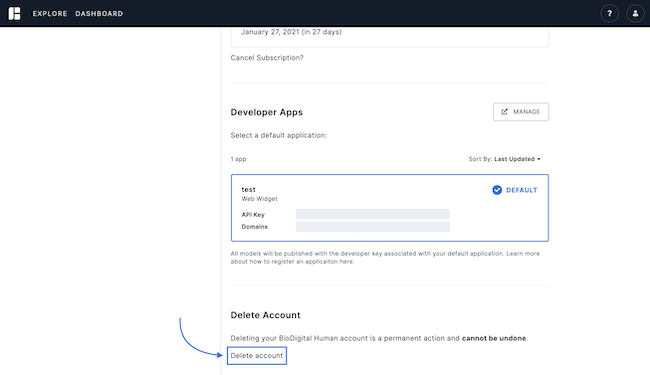Click the "1 app" count text
This screenshot has height=375, width=650.
click(238, 159)
